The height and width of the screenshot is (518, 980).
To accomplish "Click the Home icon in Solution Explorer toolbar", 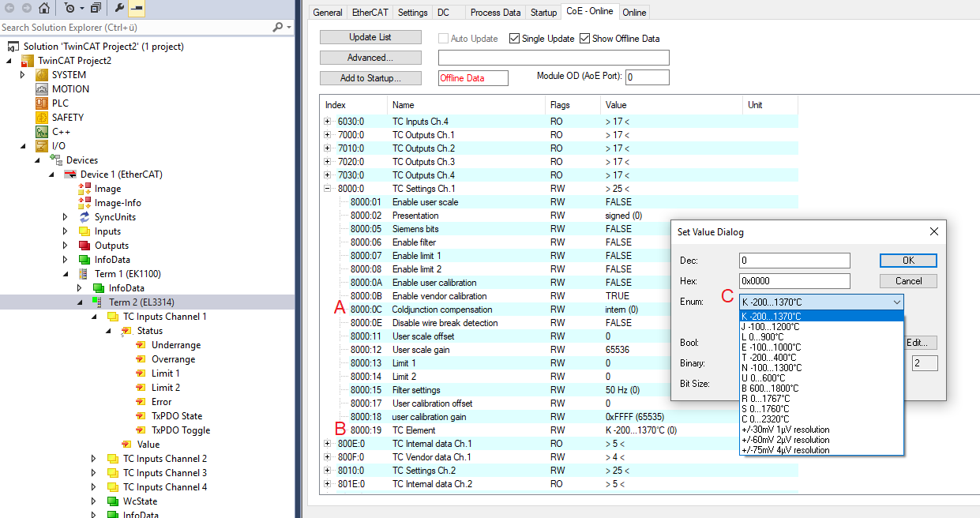I will [44, 8].
